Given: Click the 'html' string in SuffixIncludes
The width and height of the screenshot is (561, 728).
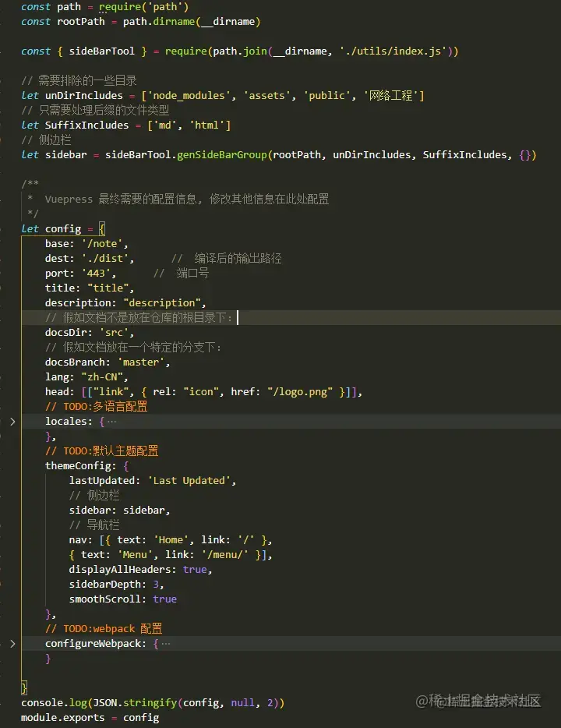Looking at the screenshot, I should [x=206, y=125].
